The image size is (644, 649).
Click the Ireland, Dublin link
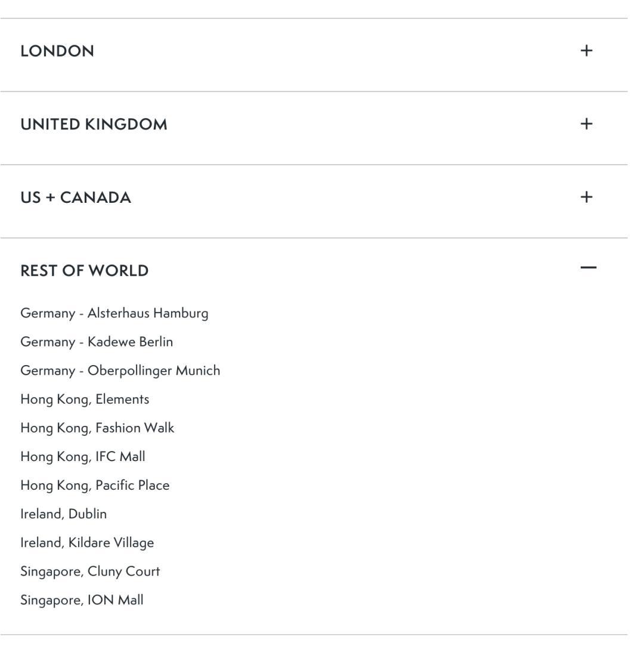64,514
